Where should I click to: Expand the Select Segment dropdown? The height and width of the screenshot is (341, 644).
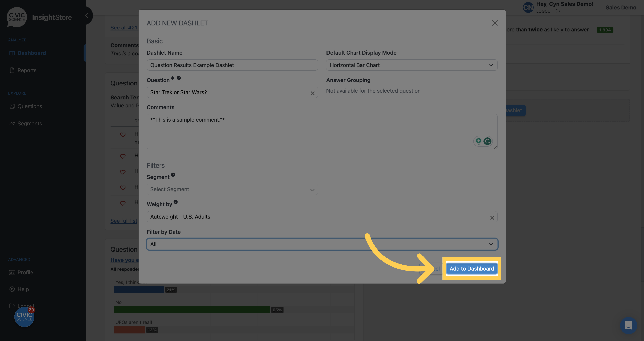232,189
